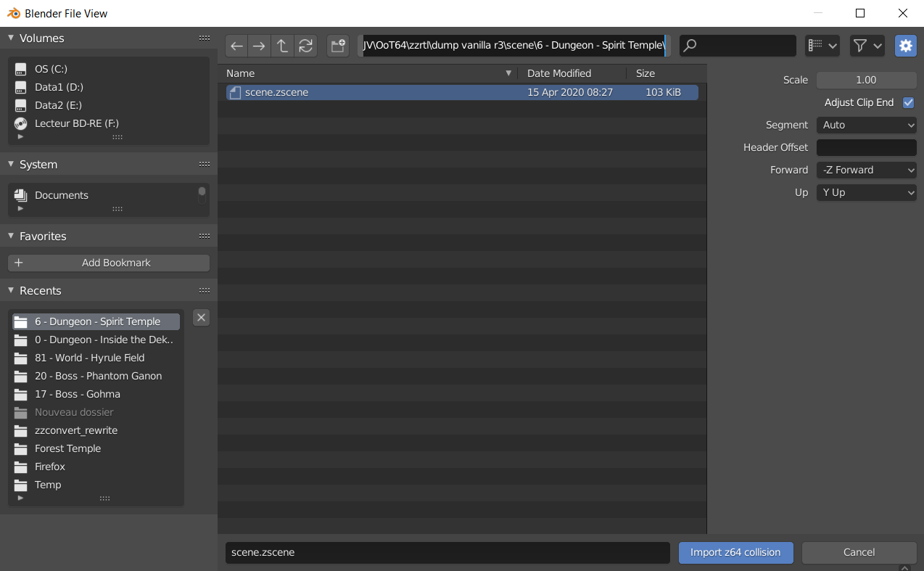Open recent folder 20 - Boss - Phantom Ganon
Viewport: 924px width, 571px height.
point(96,376)
